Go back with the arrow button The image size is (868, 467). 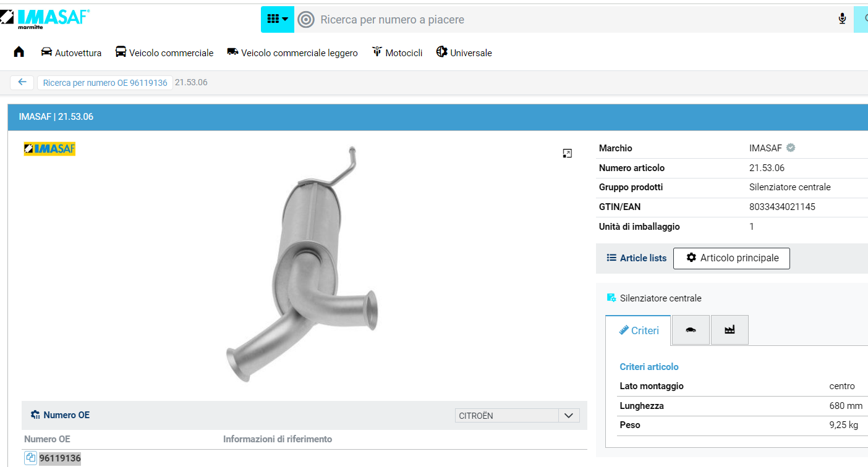(x=22, y=82)
